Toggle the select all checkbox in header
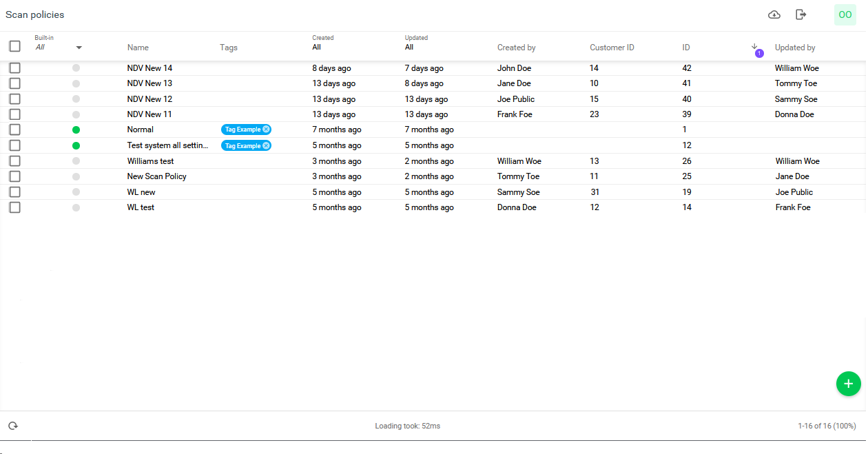868x454 pixels. coord(14,46)
